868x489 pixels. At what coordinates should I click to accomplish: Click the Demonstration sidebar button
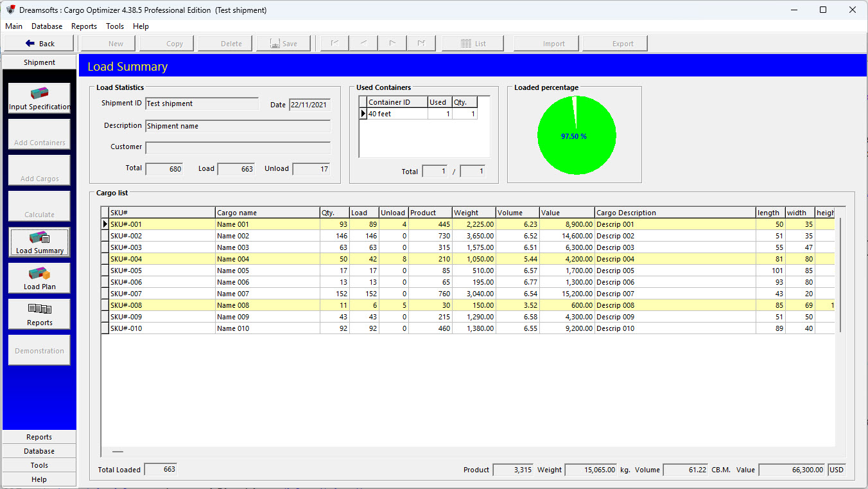39,350
